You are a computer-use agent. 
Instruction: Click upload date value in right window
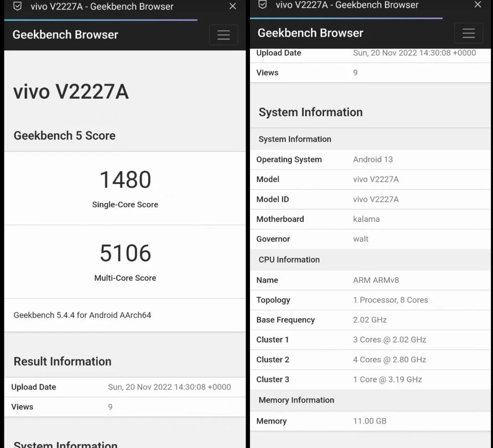[x=415, y=53]
